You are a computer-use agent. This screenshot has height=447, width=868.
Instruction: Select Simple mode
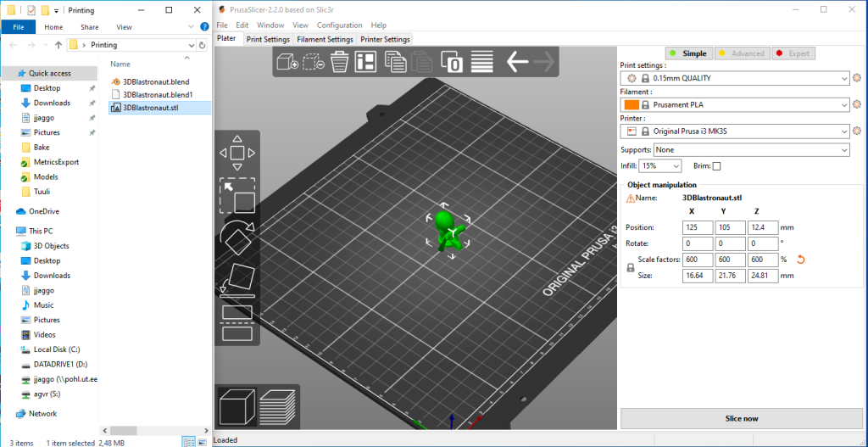688,53
